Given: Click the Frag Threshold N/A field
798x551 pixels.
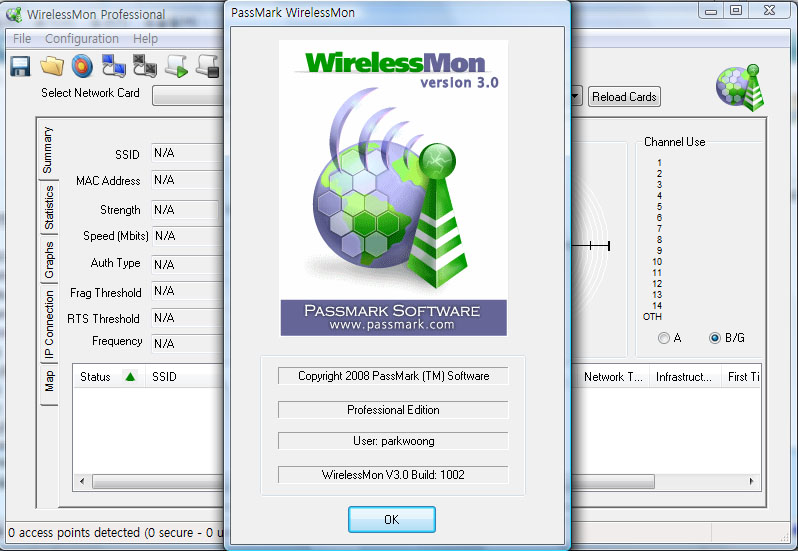Looking at the screenshot, I should click(x=187, y=291).
